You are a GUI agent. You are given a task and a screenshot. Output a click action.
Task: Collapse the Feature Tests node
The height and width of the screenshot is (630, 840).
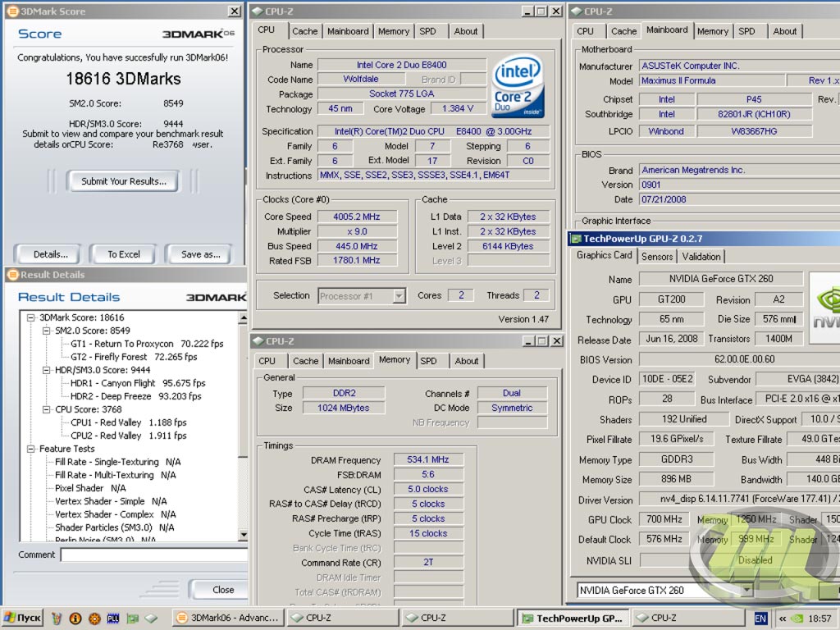pos(31,449)
